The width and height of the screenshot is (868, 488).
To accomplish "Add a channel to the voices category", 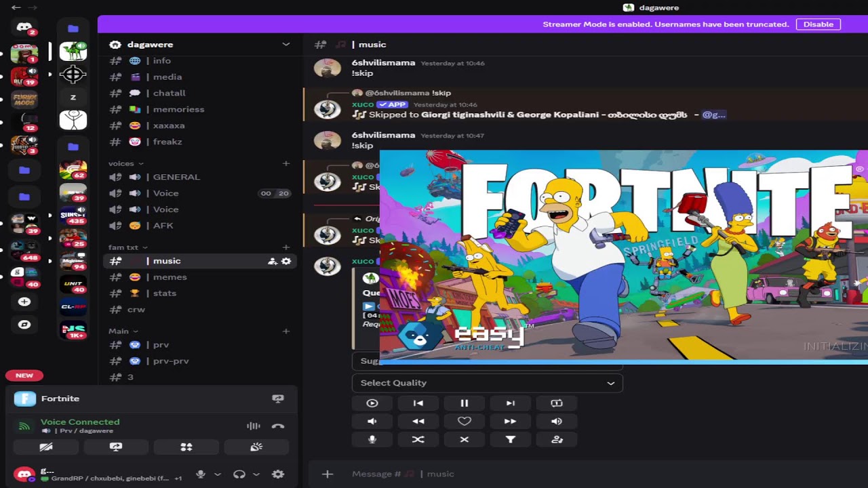I will tap(286, 163).
